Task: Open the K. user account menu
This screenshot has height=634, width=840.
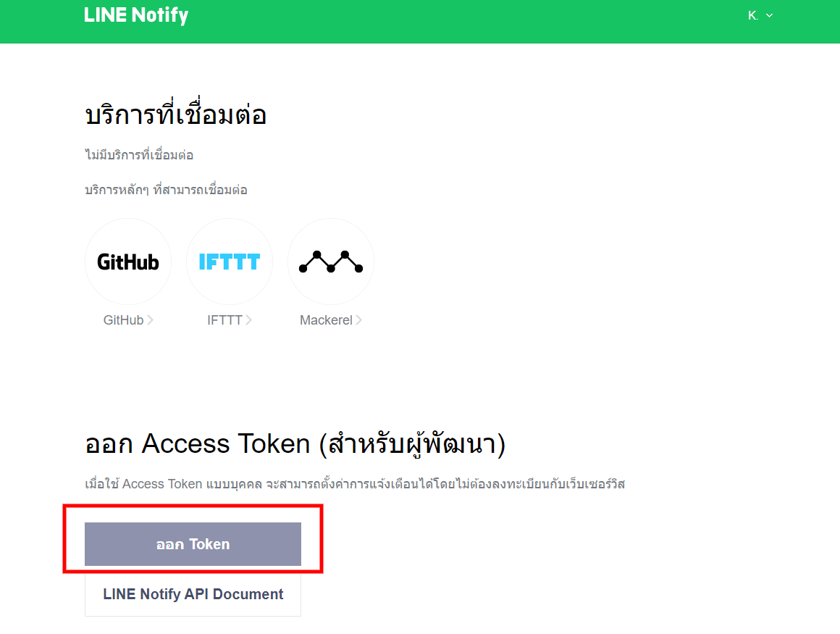Action: click(x=760, y=15)
